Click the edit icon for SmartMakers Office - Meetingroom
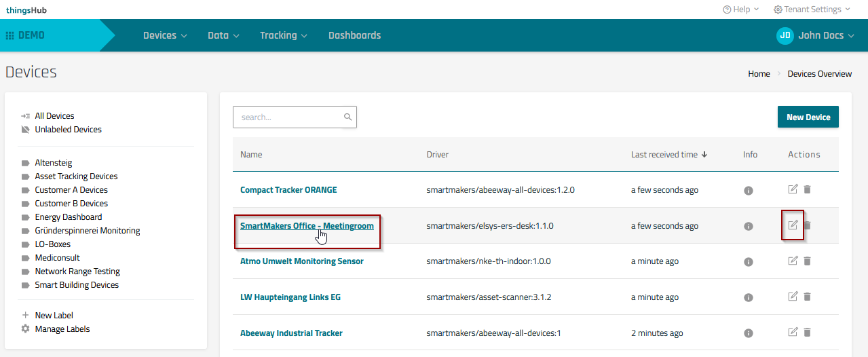The image size is (868, 357). coord(793,225)
